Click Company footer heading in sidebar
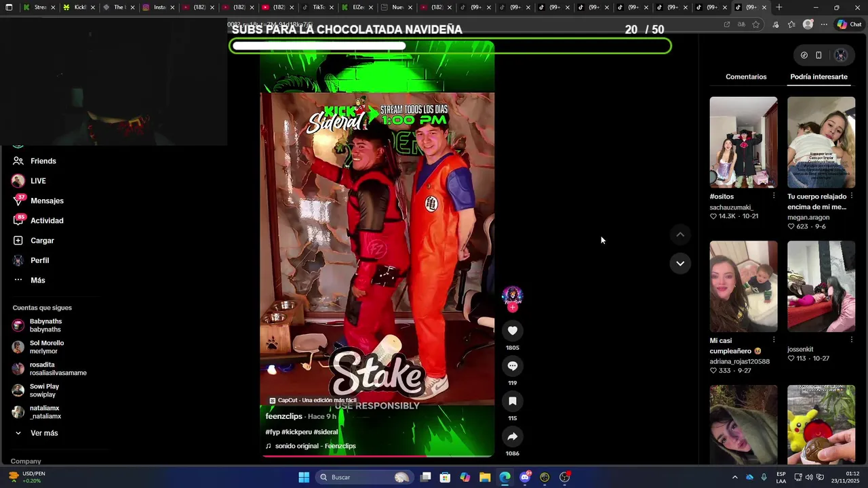Viewport: 868px width, 488px height. 26,461
